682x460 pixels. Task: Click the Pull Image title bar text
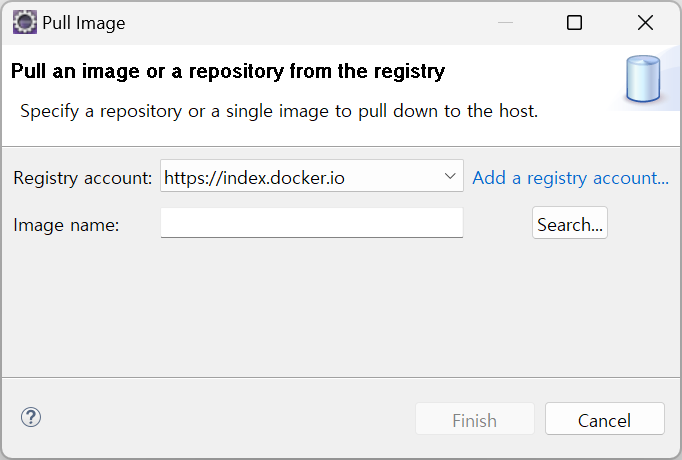click(84, 22)
